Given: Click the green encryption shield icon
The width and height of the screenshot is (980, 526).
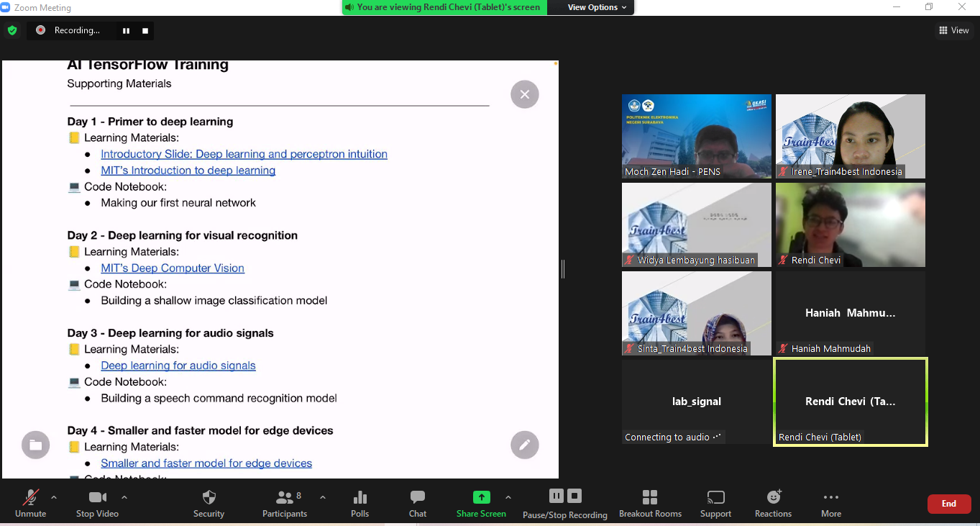Looking at the screenshot, I should 12,30.
